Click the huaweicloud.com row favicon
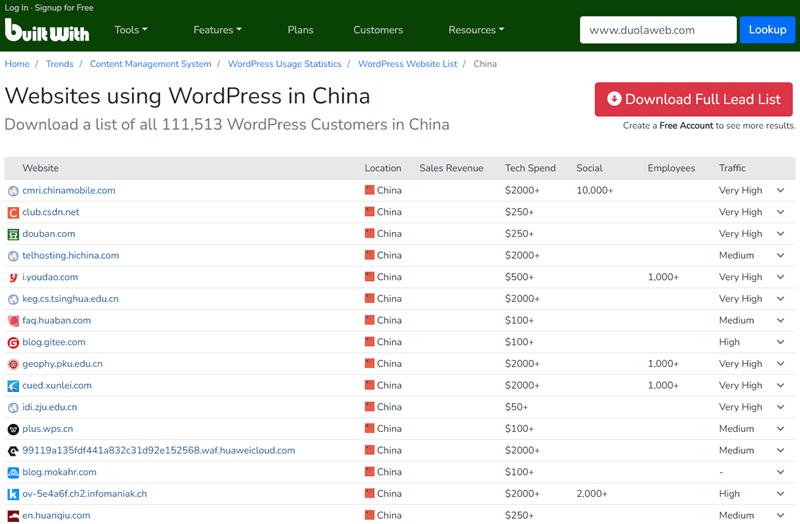 click(x=13, y=451)
